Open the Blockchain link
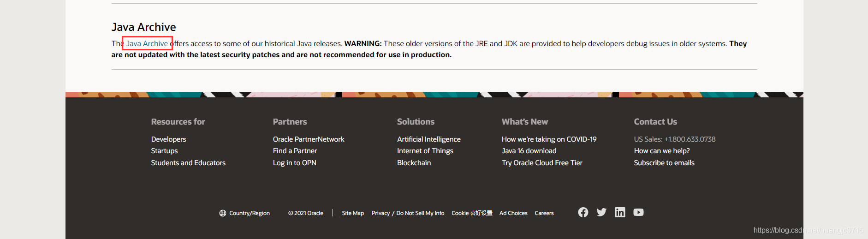The height and width of the screenshot is (239, 868). coord(414,163)
